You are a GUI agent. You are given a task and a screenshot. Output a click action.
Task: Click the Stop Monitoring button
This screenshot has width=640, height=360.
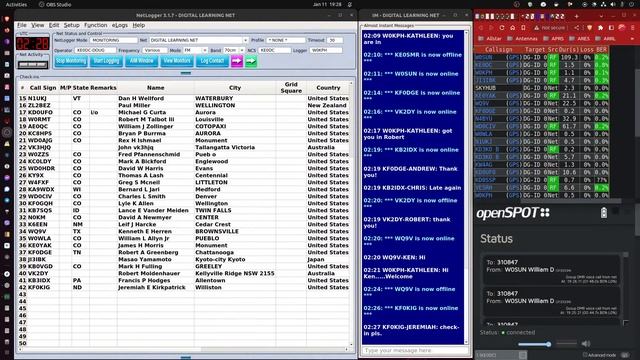click(71, 61)
